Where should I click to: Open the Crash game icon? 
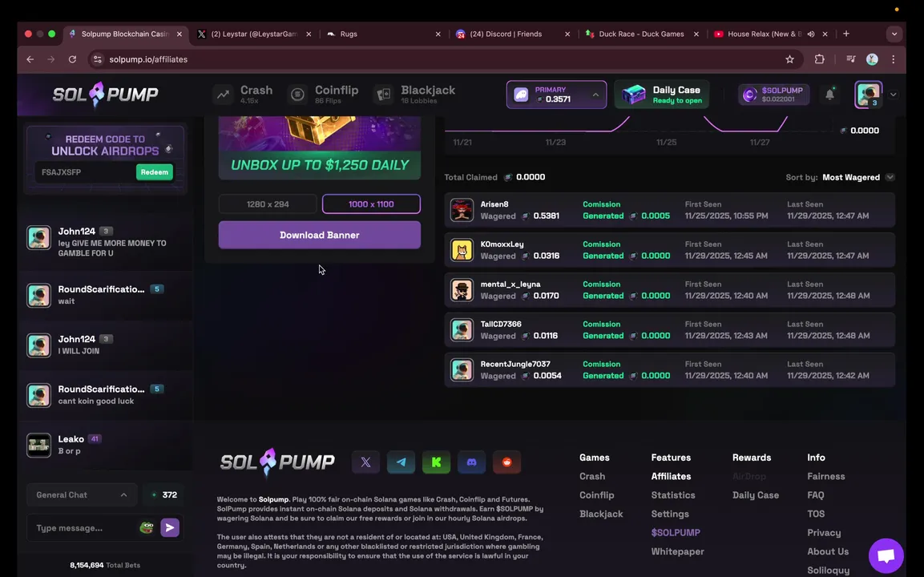223,95
